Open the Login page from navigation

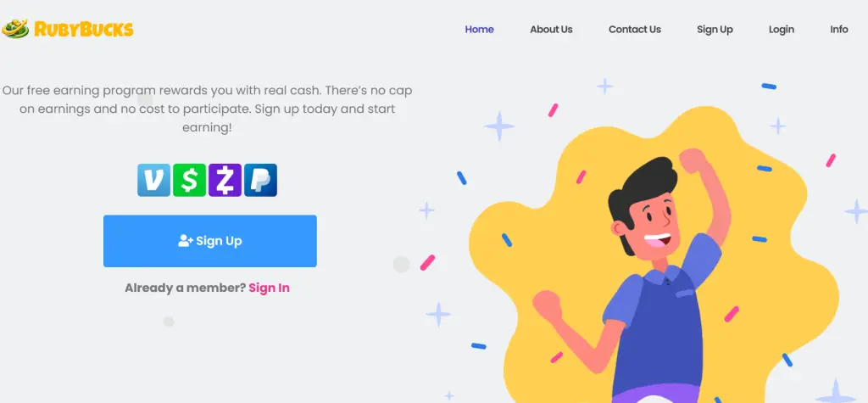click(782, 30)
